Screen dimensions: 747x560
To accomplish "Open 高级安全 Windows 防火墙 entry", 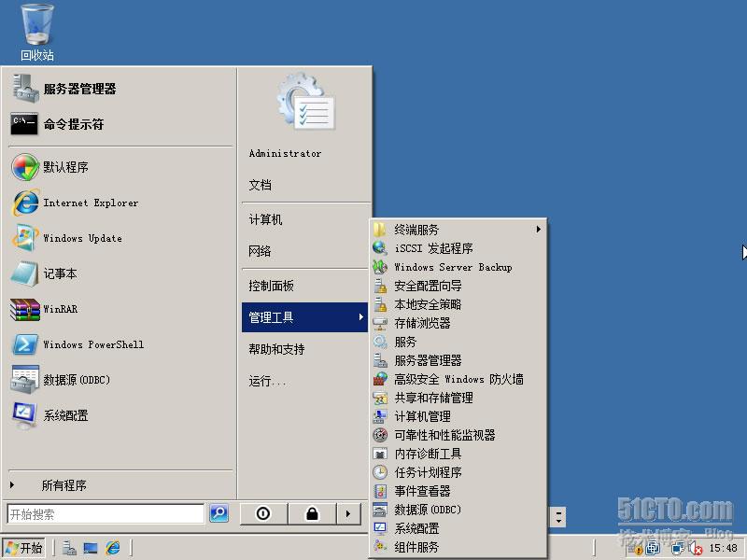I will (x=458, y=379).
